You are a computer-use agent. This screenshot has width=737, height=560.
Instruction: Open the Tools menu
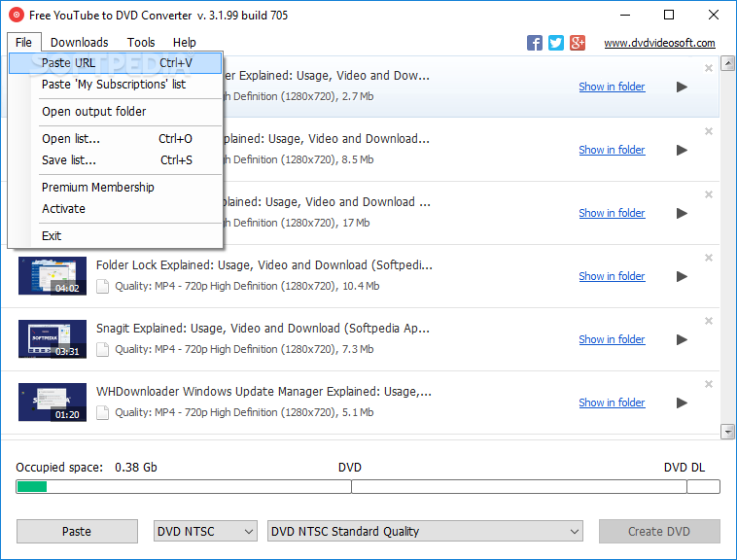click(x=141, y=42)
